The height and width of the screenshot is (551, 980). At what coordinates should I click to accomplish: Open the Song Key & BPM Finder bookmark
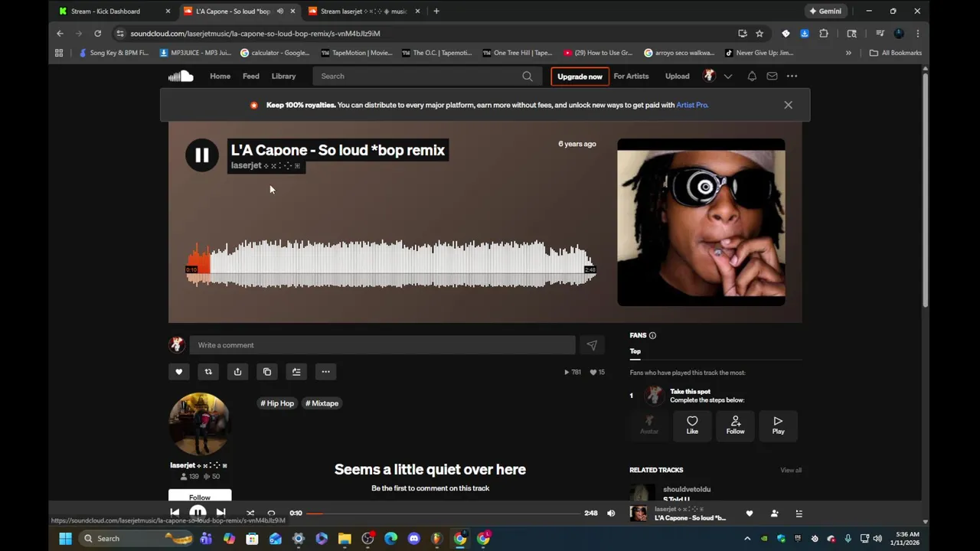pos(114,53)
